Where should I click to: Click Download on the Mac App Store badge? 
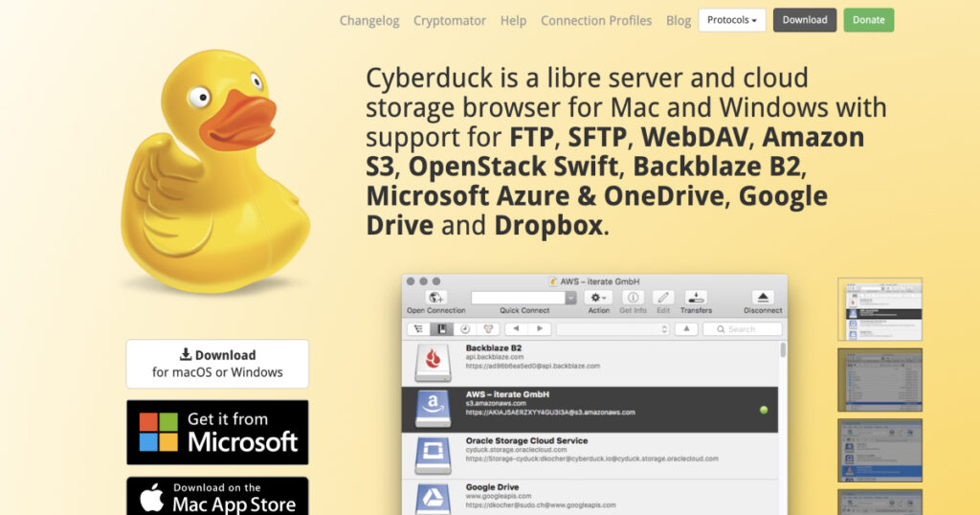tap(217, 497)
